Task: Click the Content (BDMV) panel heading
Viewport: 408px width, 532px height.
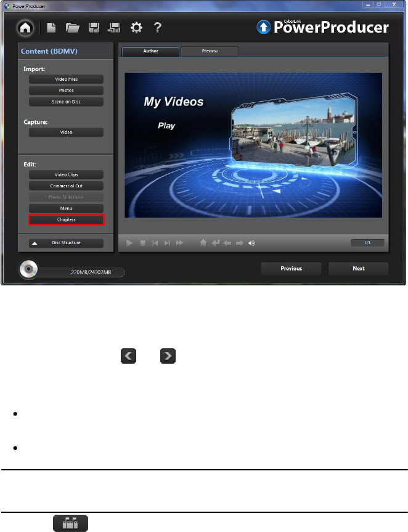Action: [49, 51]
